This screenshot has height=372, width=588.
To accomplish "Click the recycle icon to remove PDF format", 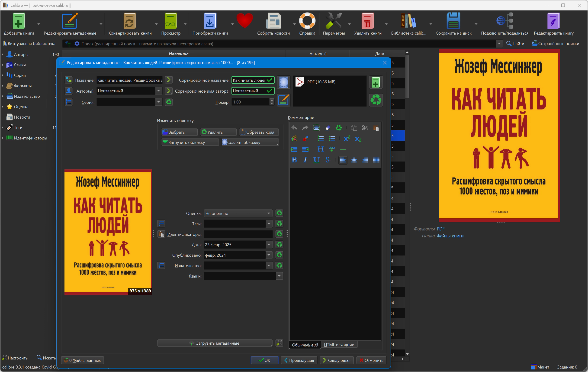I will pos(376,100).
